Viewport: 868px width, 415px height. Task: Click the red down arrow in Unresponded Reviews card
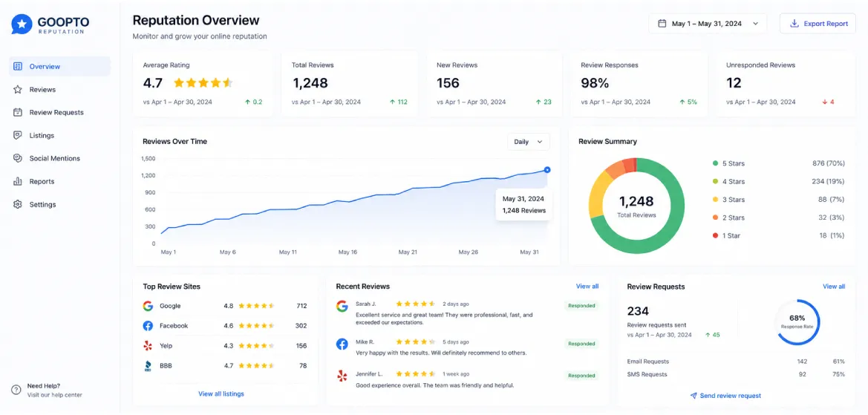coord(825,102)
